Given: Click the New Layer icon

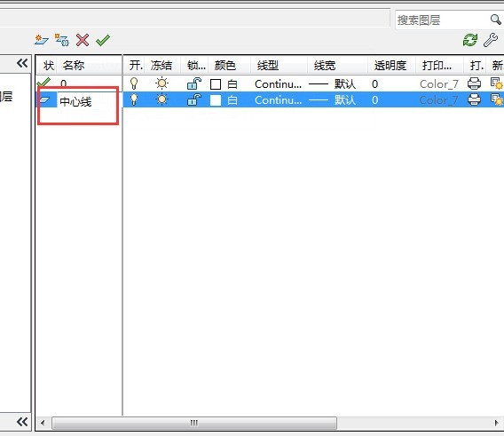Looking at the screenshot, I should click(42, 40).
